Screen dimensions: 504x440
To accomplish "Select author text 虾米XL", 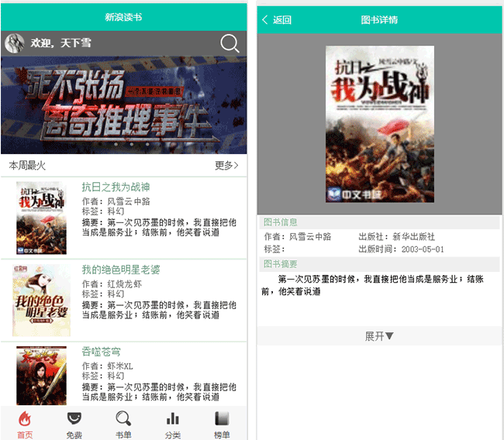I will point(120,366).
